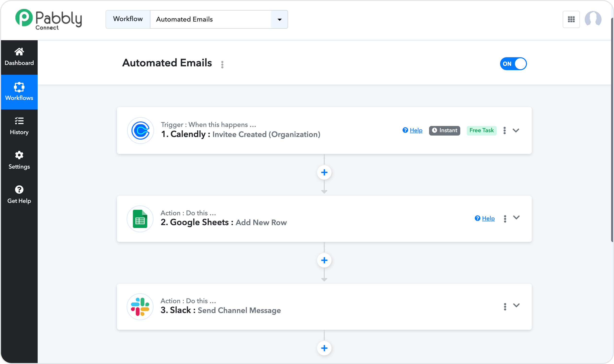The image size is (614, 364).
Task: Go to Dashboard in sidebar
Action: click(x=19, y=57)
